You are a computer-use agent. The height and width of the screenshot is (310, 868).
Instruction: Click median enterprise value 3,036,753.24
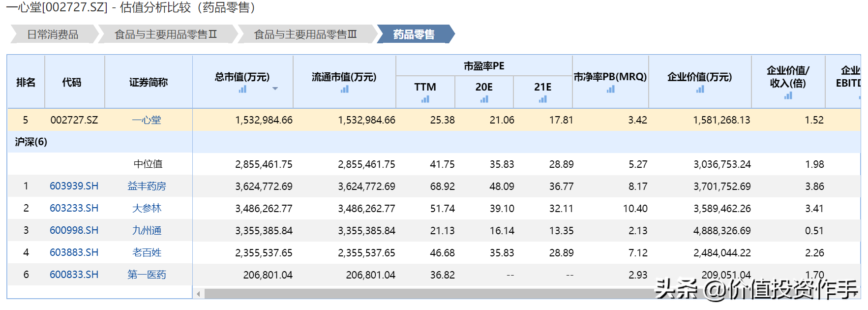pos(722,164)
